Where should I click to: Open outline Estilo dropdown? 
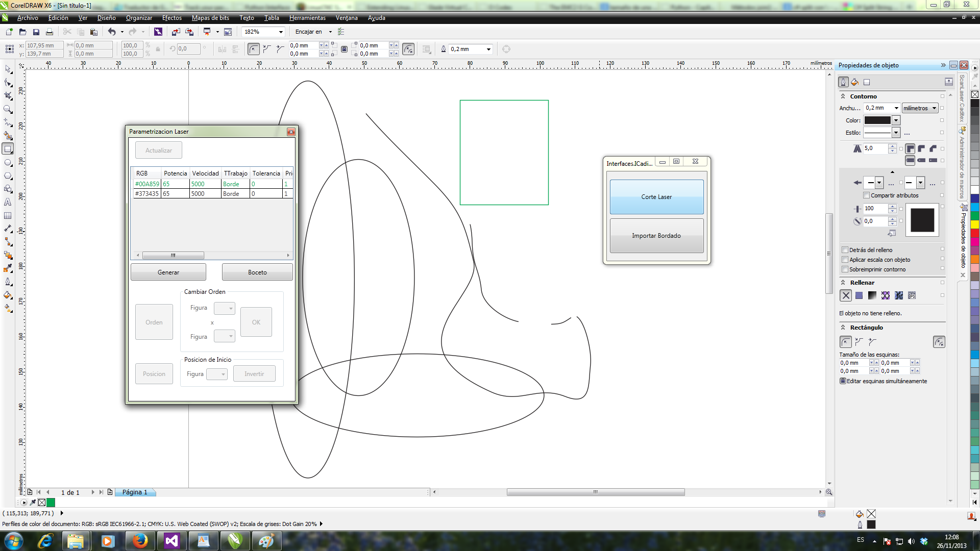(x=896, y=133)
